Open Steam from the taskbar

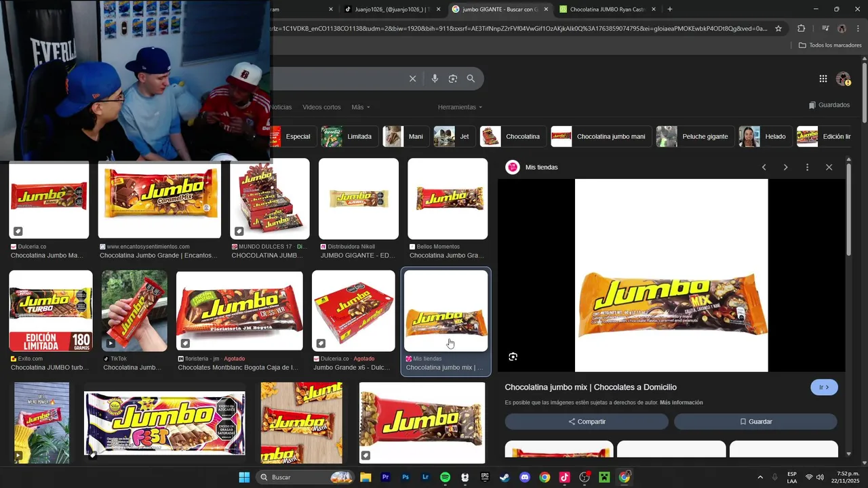tap(505, 477)
